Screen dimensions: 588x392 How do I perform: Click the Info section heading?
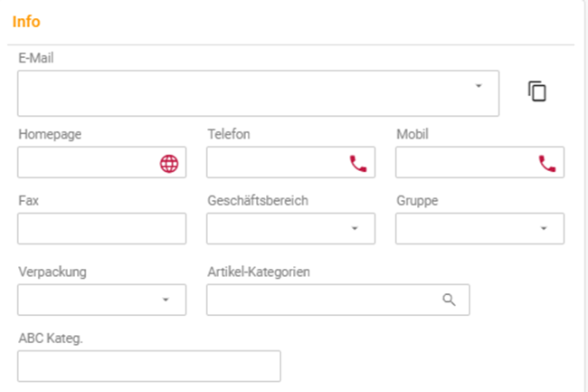[x=26, y=22]
